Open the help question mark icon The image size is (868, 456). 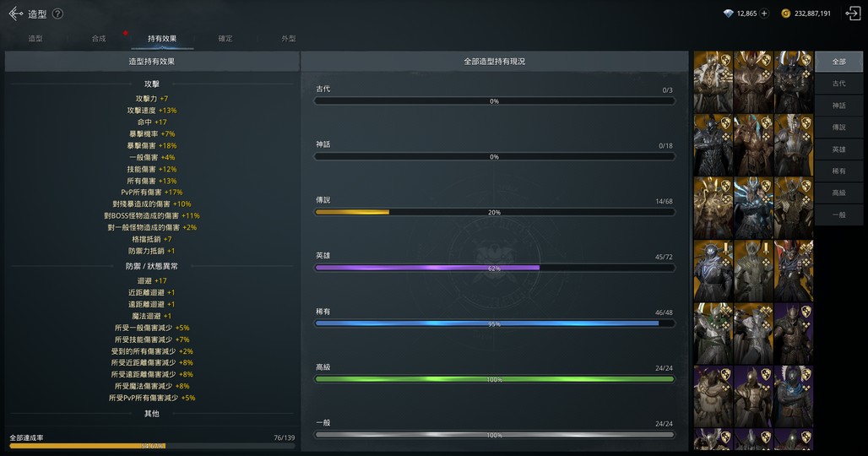[x=57, y=14]
